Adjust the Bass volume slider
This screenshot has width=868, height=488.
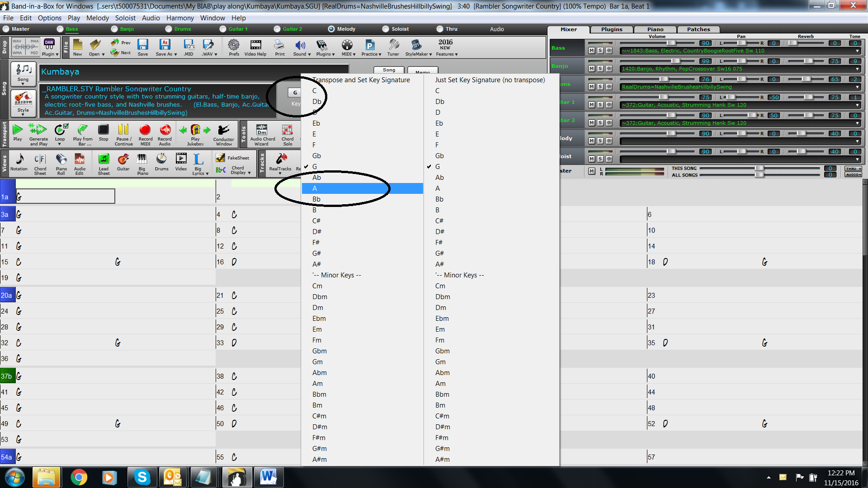point(671,43)
